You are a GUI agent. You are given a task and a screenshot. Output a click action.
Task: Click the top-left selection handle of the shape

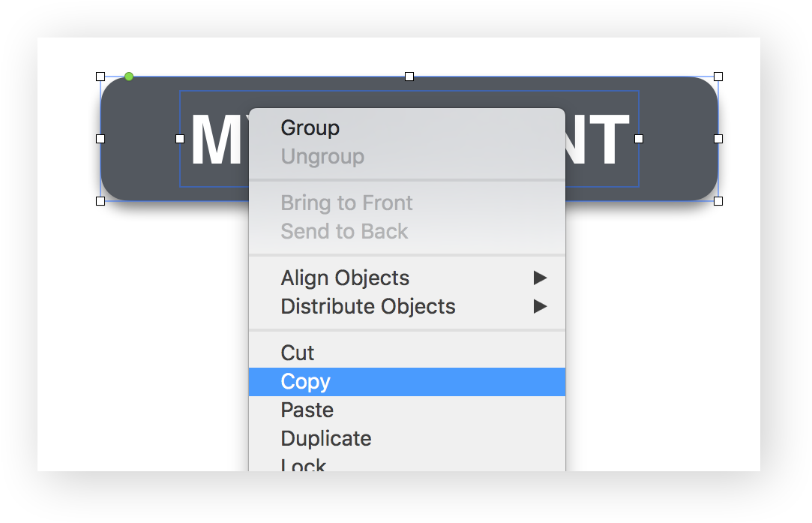(100, 77)
